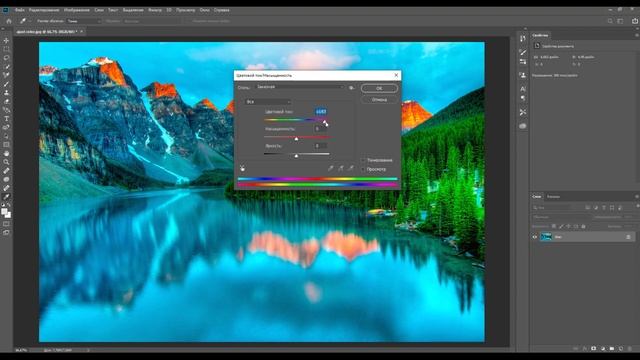The image size is (640, 360).
Task: Open workspace switcher in options bar
Action: 620,21
